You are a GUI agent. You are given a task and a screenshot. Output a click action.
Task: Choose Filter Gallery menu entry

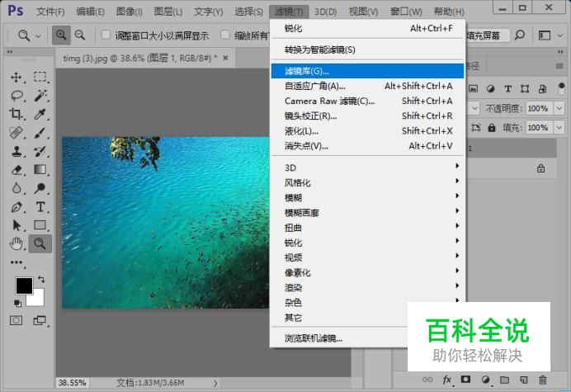(x=367, y=71)
